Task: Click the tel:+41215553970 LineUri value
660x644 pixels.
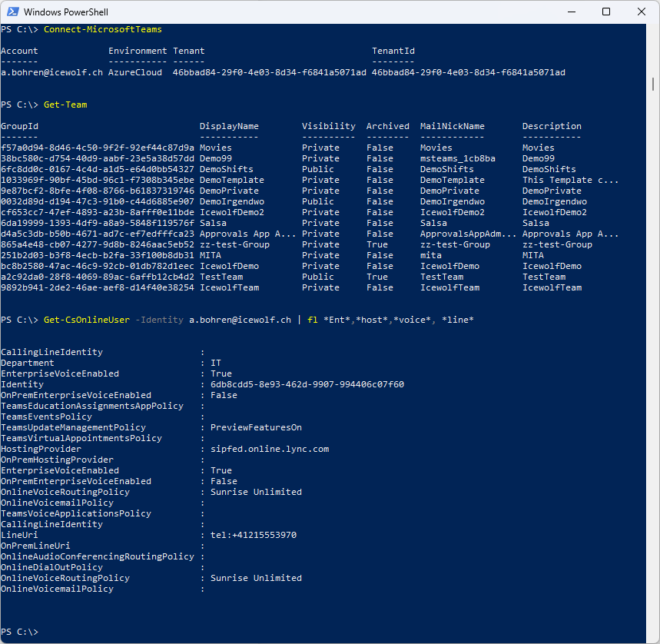Action: pos(254,535)
